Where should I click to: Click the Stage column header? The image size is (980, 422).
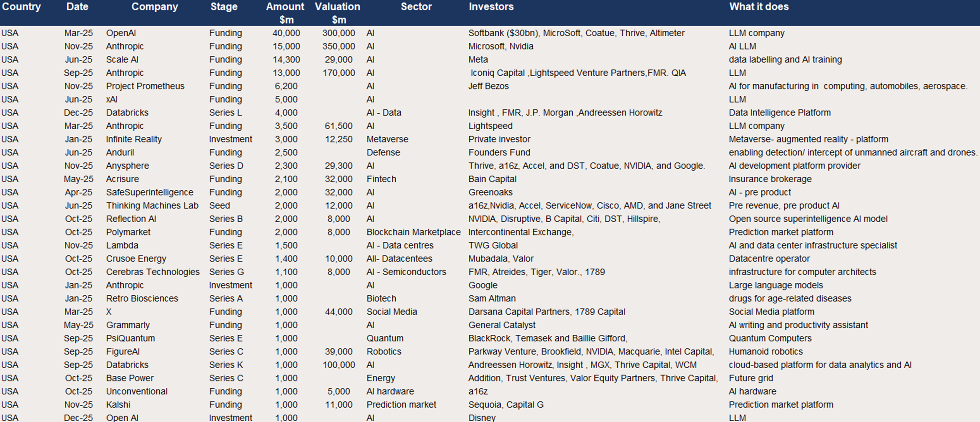224,7
